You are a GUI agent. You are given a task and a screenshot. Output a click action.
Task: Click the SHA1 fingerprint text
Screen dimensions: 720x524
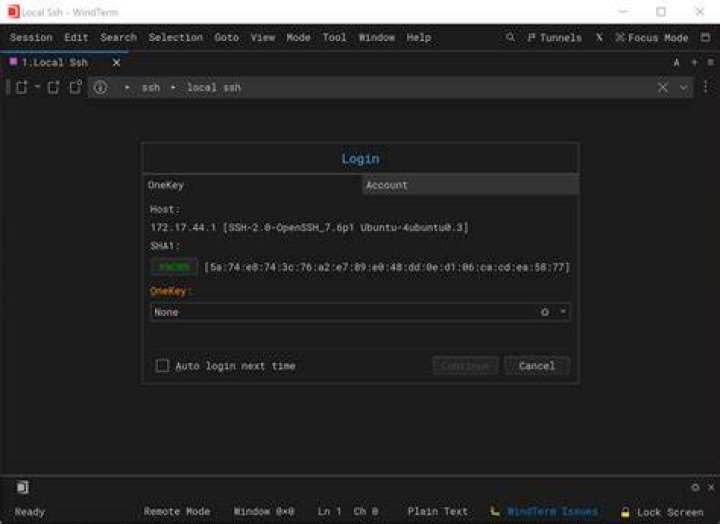(x=387, y=267)
